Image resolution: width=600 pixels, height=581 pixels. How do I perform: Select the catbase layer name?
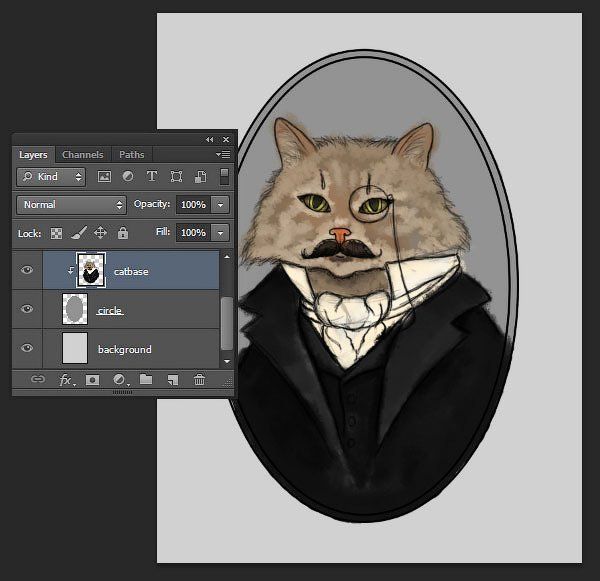[x=131, y=272]
